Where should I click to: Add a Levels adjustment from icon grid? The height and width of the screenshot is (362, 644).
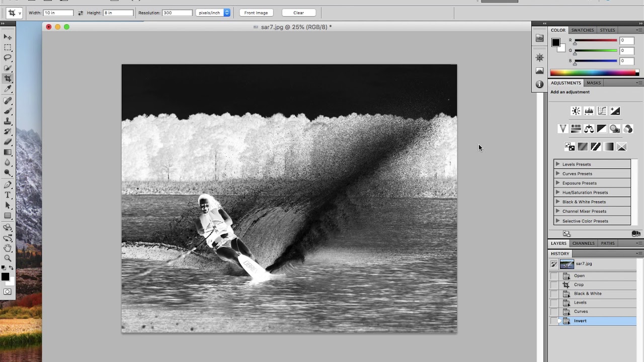pos(589,111)
